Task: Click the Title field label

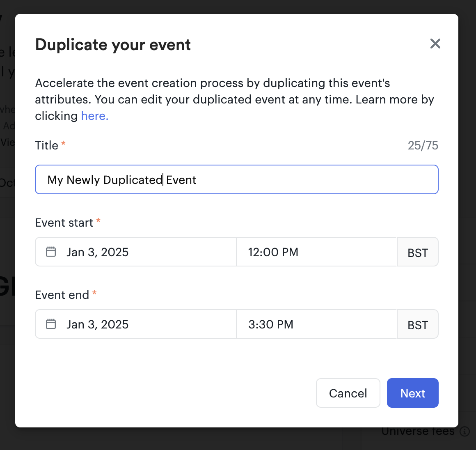Action: click(47, 145)
